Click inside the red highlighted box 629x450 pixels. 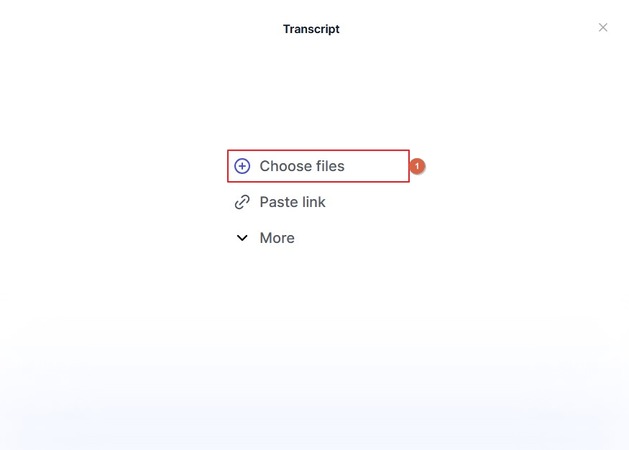(x=318, y=166)
